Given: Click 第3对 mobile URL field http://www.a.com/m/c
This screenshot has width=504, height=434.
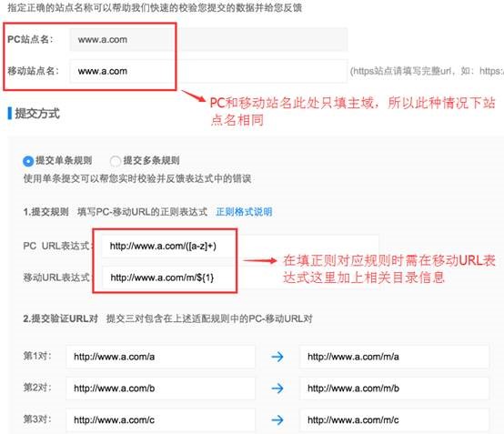Looking at the screenshot, I should 394,419.
